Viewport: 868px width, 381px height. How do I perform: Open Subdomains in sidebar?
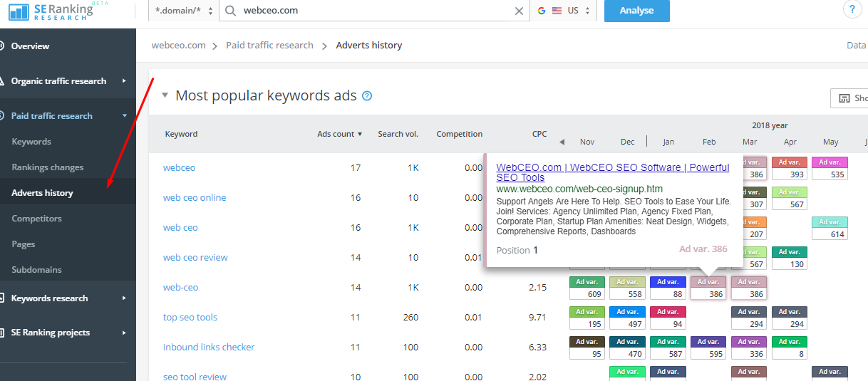[x=36, y=270]
